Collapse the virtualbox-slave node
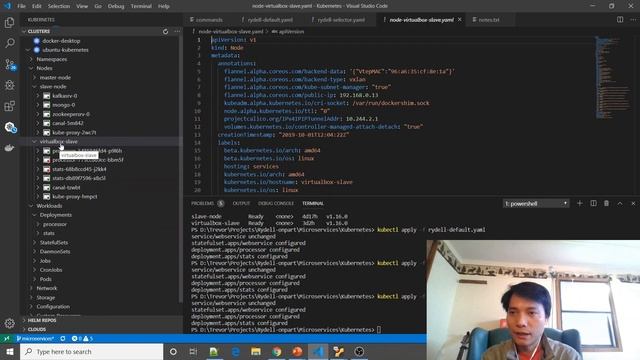 pos(35,142)
